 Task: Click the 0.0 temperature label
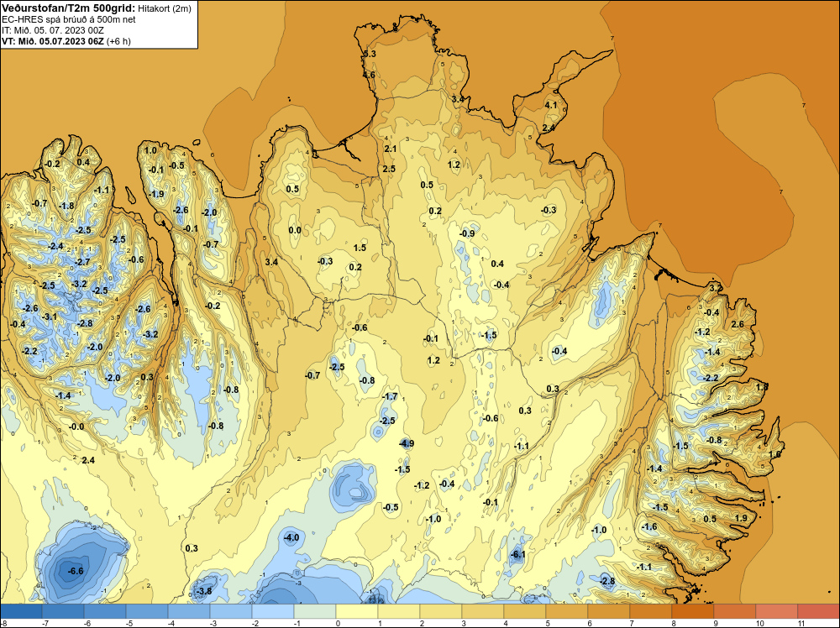point(295,230)
